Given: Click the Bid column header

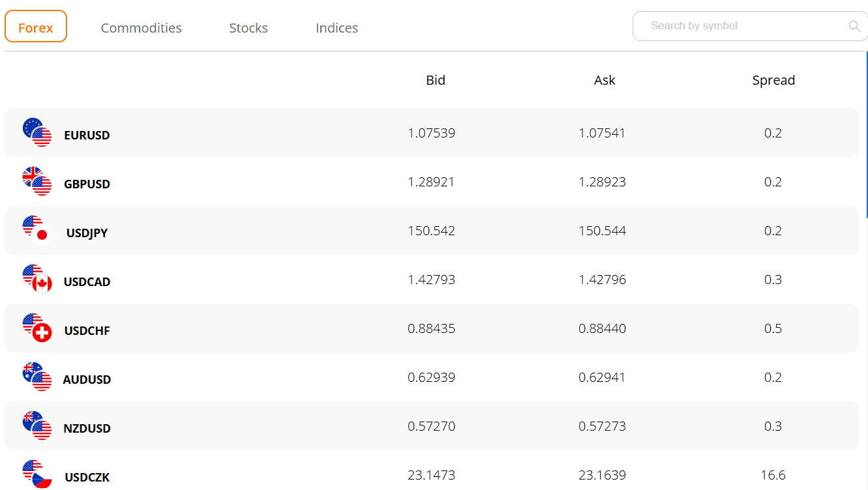Looking at the screenshot, I should [x=436, y=80].
